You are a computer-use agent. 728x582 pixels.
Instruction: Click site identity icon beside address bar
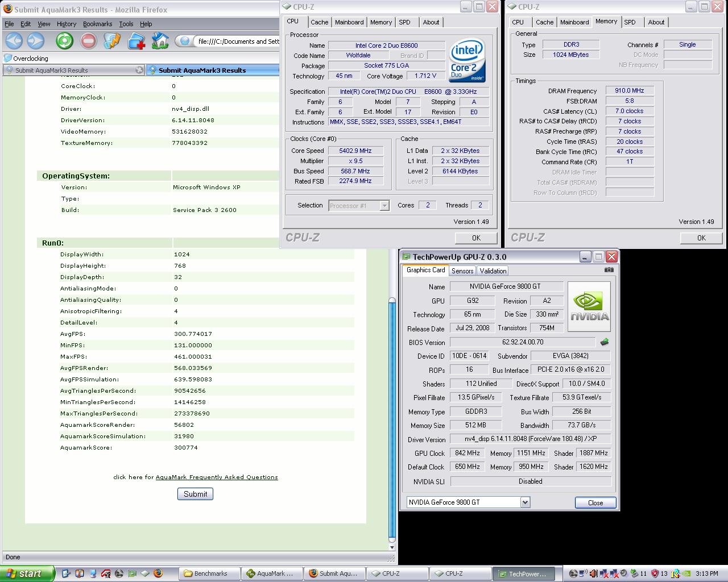(x=185, y=41)
